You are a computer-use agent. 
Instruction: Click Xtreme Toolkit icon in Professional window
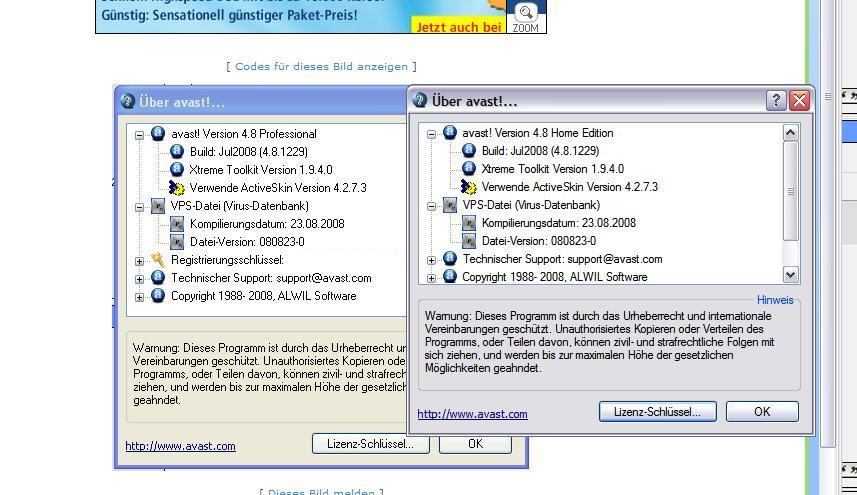pos(177,169)
